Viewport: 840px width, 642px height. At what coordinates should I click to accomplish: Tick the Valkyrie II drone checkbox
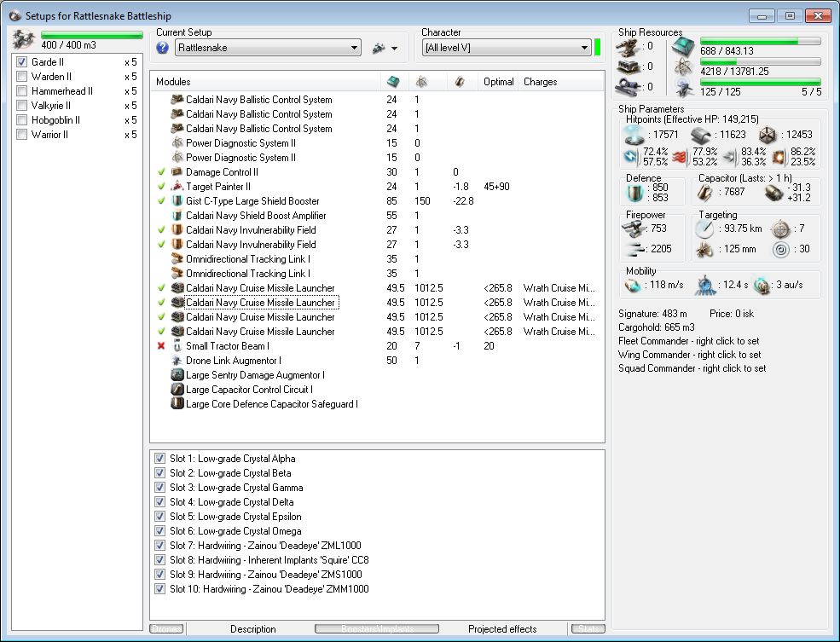click(21, 106)
